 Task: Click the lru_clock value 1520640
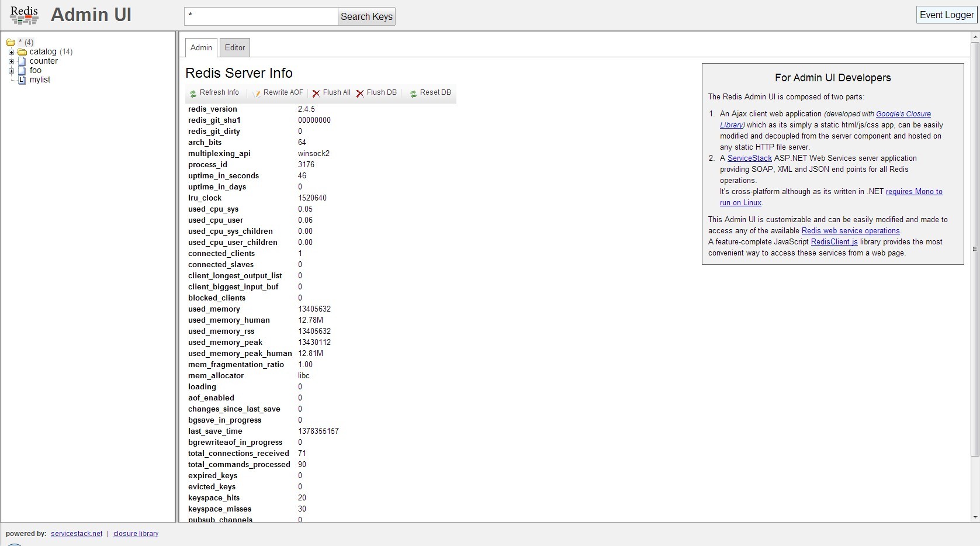point(313,198)
